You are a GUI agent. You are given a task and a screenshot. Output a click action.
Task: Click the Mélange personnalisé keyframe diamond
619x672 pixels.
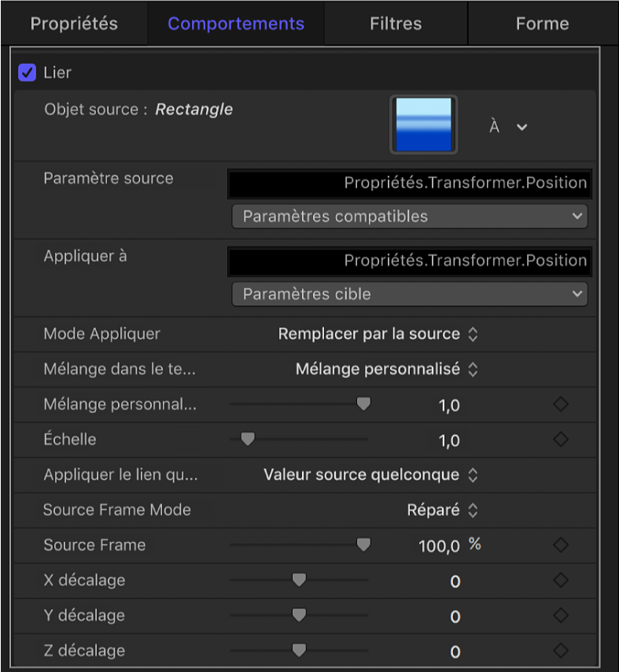click(x=560, y=404)
